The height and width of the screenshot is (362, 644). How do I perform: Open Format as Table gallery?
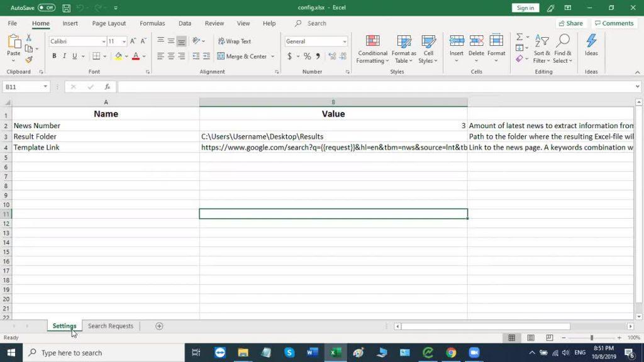click(404, 49)
